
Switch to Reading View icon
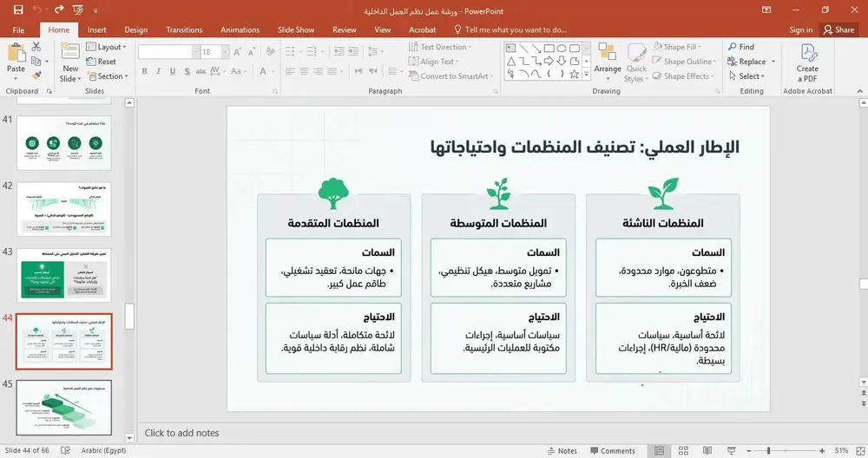tap(707, 451)
